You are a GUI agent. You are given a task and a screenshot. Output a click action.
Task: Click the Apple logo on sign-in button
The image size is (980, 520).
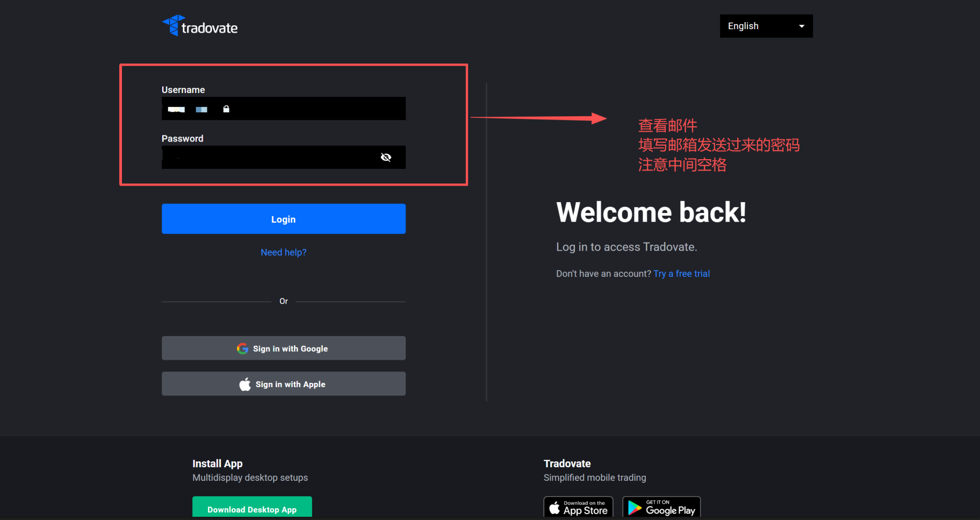(x=245, y=384)
